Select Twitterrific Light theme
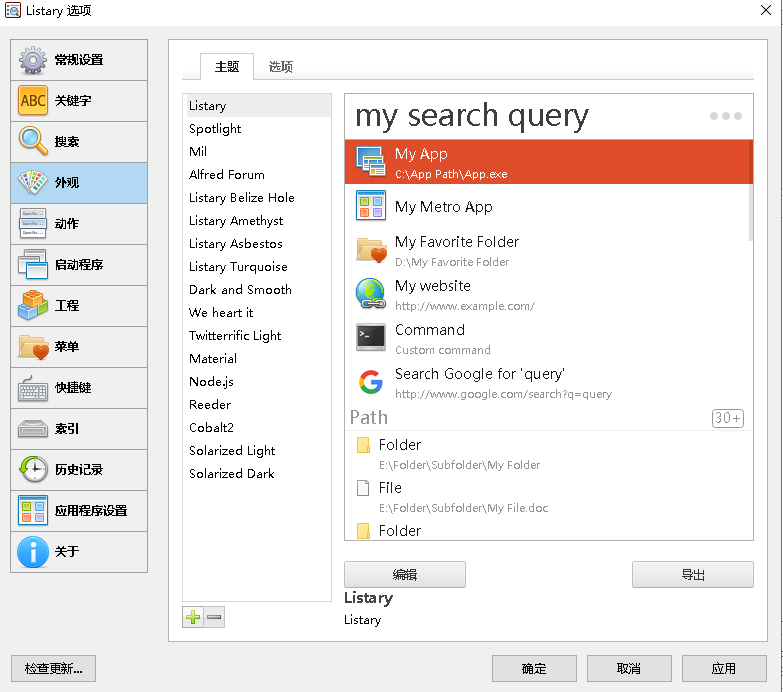The height and width of the screenshot is (692, 783). 257,336
